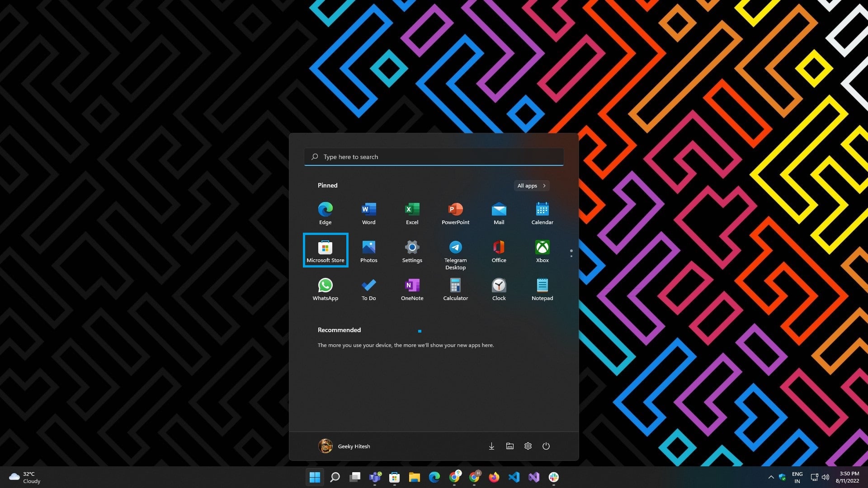868x488 pixels.
Task: Open the Office app
Action: (x=499, y=251)
